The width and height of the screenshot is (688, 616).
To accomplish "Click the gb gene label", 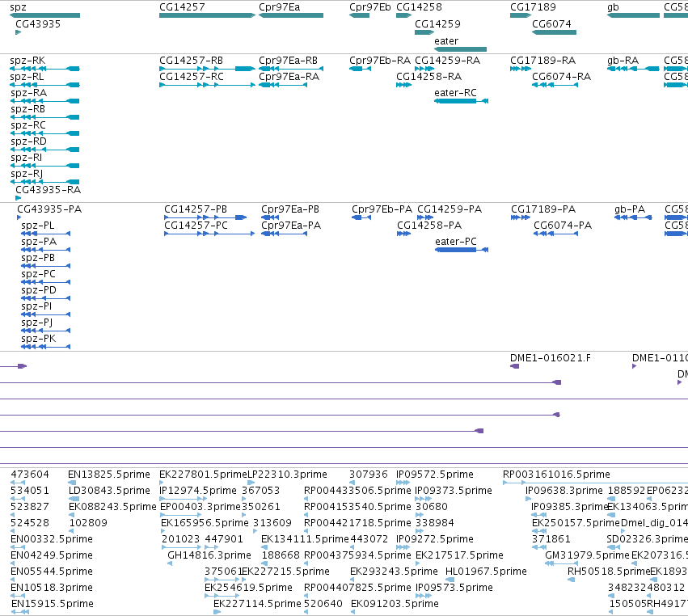I will tap(613, 7).
